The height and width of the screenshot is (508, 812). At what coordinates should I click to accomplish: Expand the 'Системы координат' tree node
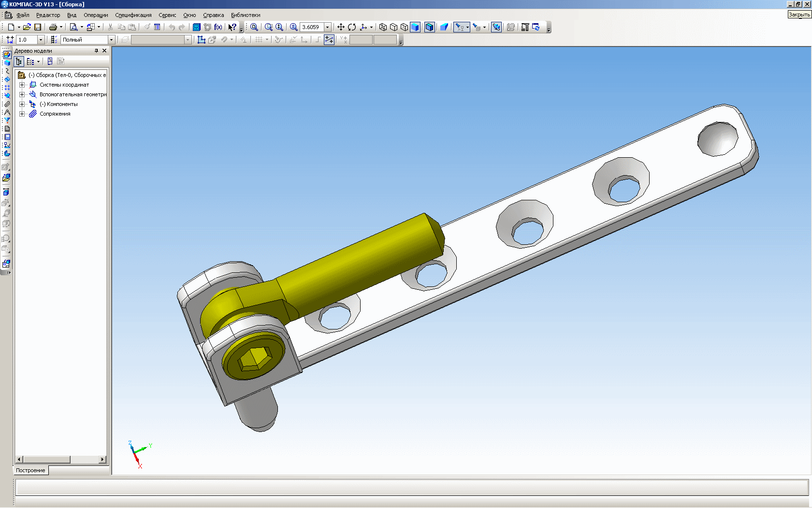(x=22, y=85)
